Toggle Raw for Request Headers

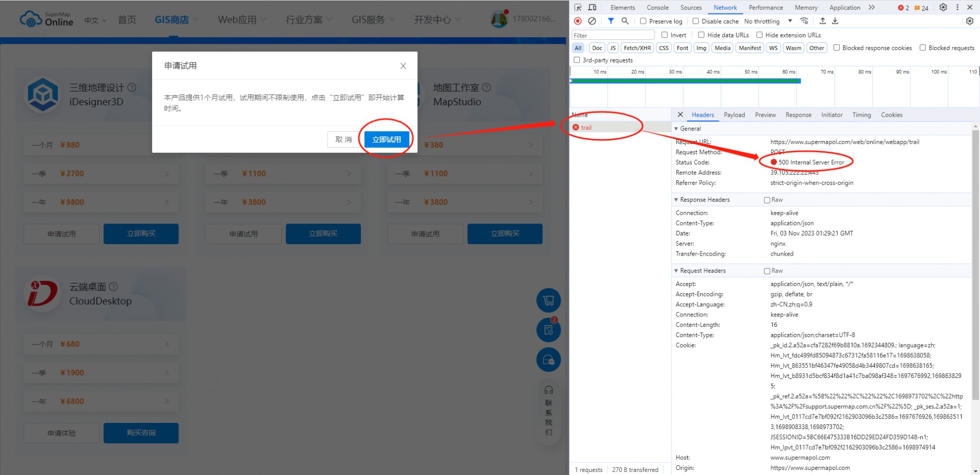coord(767,271)
